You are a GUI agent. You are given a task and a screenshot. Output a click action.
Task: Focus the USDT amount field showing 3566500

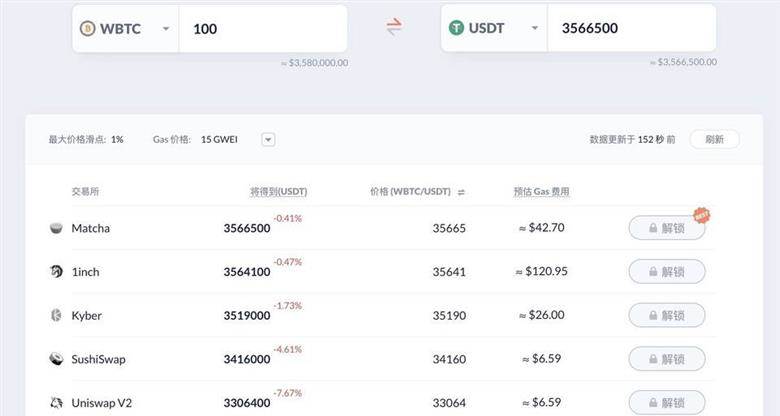coord(632,28)
